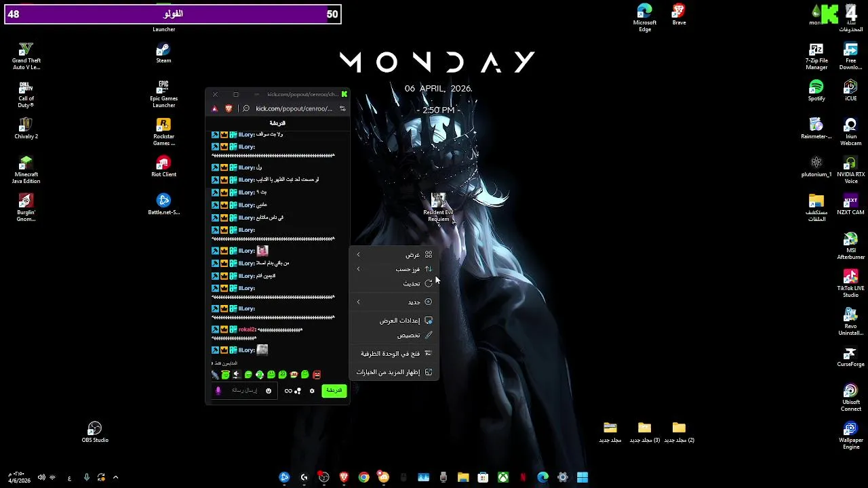Open the عرض submenu in context menu
The width and height of the screenshot is (868, 488).
[395, 255]
